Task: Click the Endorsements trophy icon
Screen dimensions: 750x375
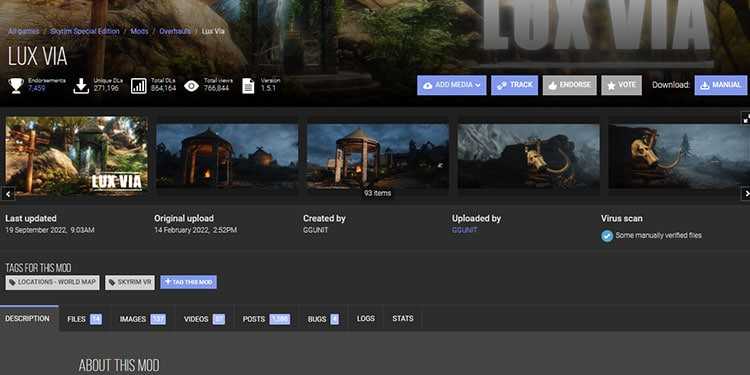Action: point(16,86)
